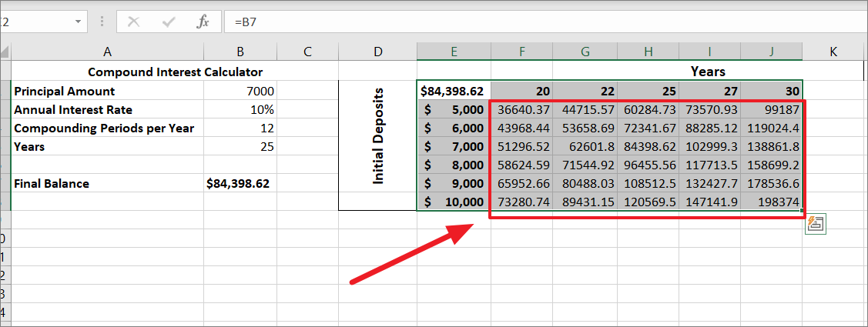Screen dimensions: 868x327
Task: Click the 25 years header cell in the table
Action: point(648,91)
